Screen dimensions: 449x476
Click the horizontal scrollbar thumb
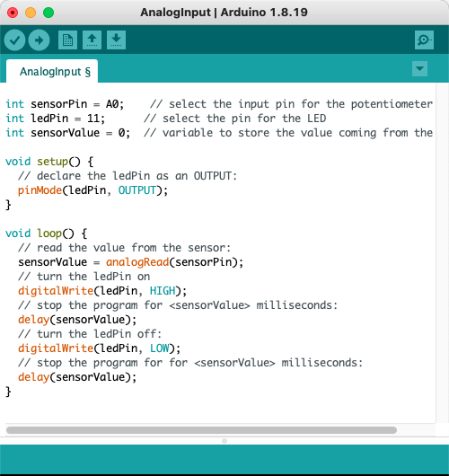pyautogui.click(x=201, y=430)
